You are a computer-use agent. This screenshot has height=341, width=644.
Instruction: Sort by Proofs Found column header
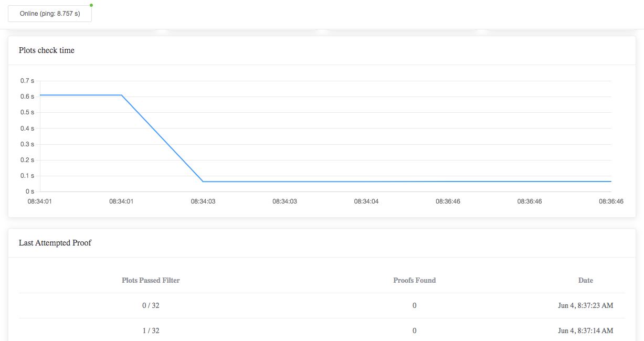(x=415, y=281)
